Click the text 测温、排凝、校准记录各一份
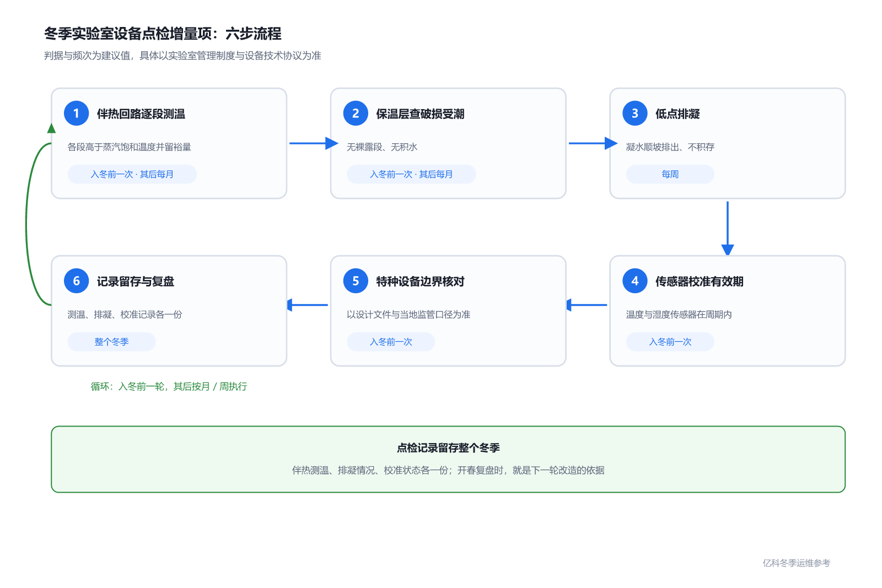882x588 pixels. [125, 315]
